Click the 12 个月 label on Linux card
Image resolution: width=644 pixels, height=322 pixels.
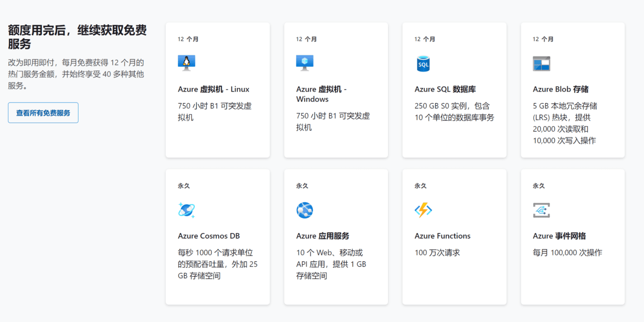coord(188,39)
